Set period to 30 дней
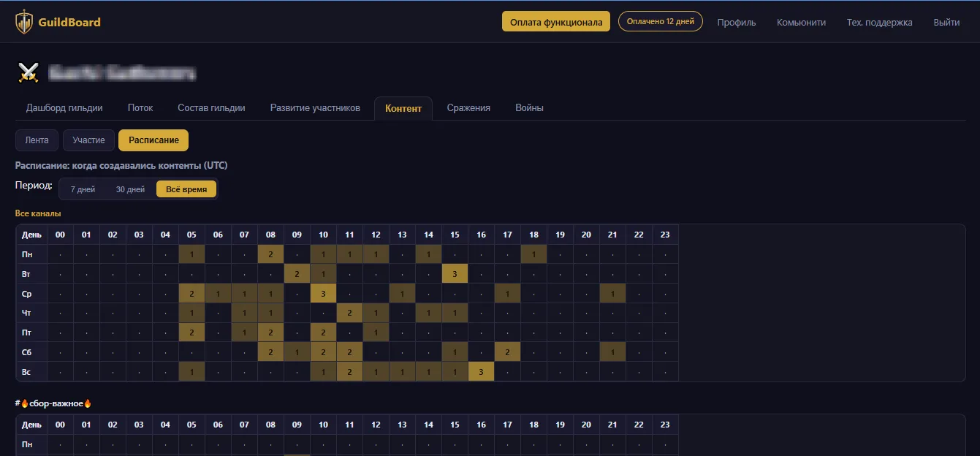The width and height of the screenshot is (980, 456). pos(130,189)
